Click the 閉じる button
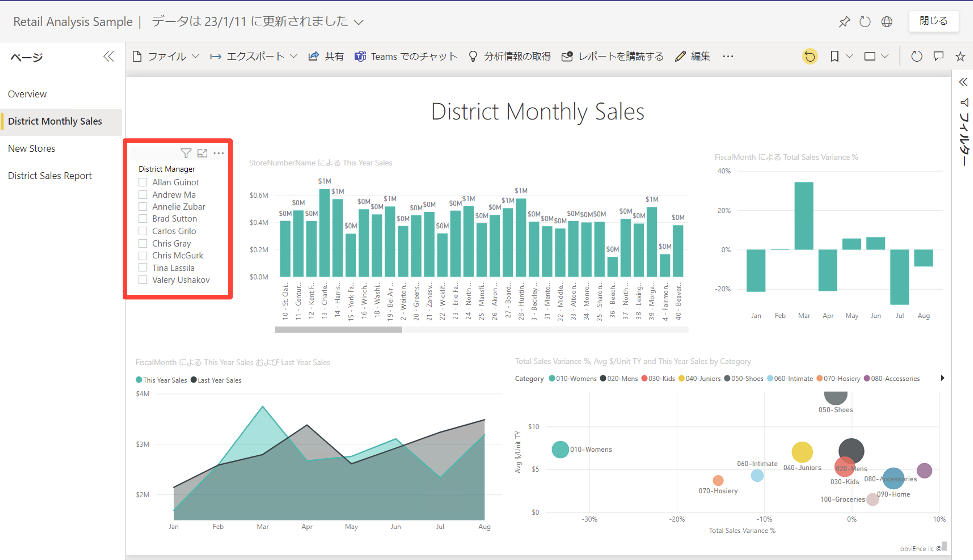The height and width of the screenshot is (560, 973). coord(933,21)
